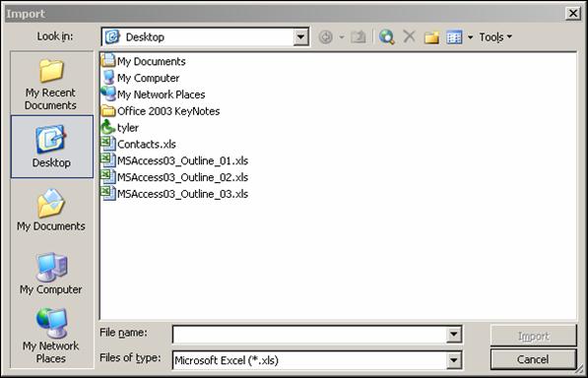This screenshot has width=588, height=378.
Task: Click the Views icon
Action: pos(454,37)
